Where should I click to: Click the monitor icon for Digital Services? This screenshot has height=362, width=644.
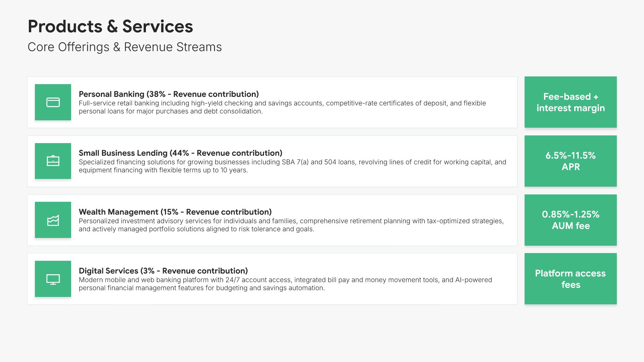tap(53, 279)
